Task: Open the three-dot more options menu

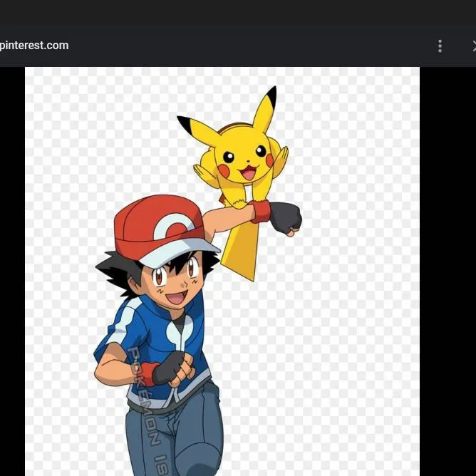Action: 440,46
